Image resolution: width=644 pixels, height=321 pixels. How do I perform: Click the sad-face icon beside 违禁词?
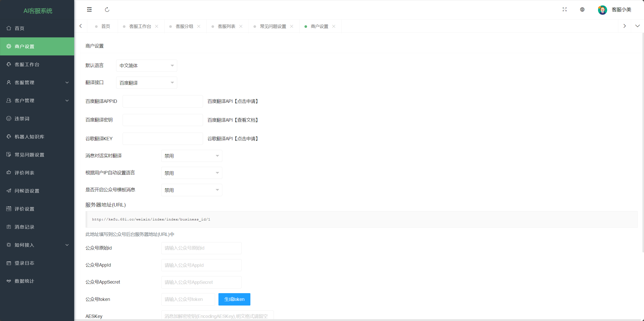[9, 118]
